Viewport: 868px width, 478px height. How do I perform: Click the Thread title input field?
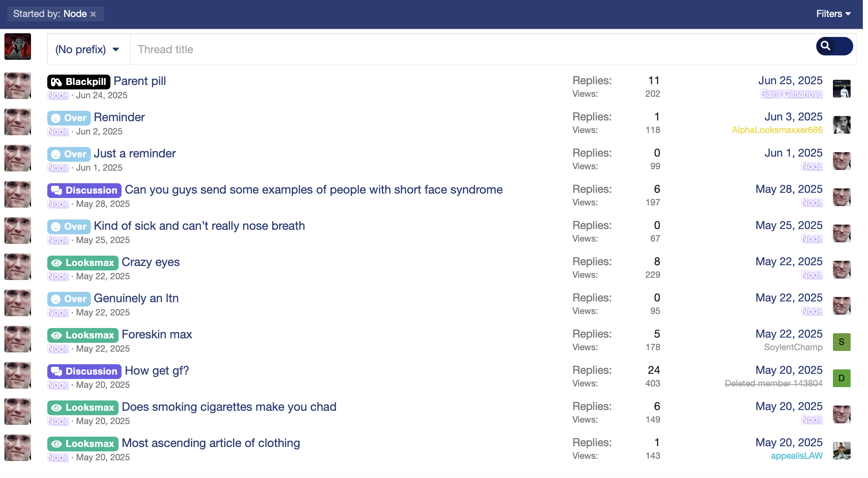tap(469, 49)
